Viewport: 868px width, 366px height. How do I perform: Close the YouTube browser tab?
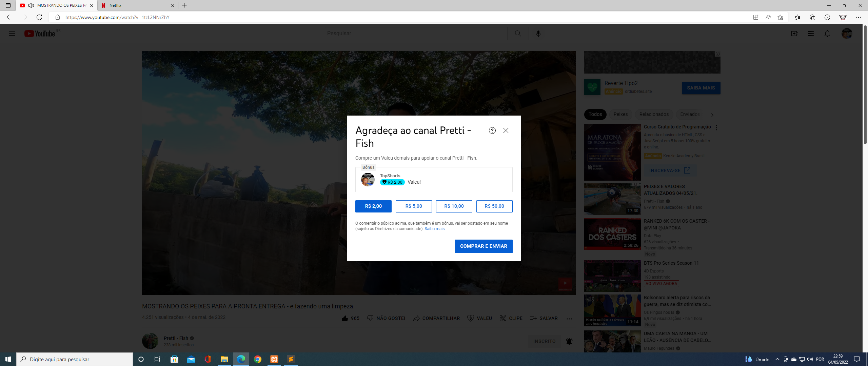pyautogui.click(x=92, y=5)
